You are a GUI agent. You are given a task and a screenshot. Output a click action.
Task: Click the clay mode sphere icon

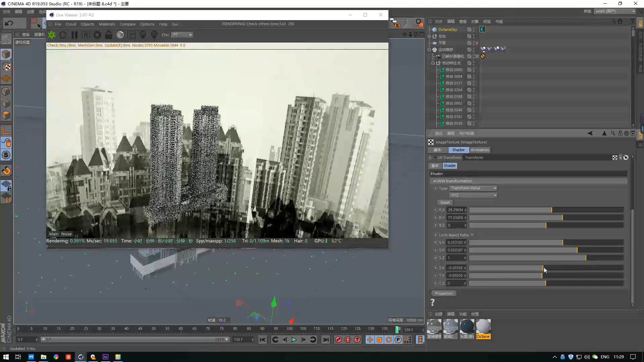120,35
